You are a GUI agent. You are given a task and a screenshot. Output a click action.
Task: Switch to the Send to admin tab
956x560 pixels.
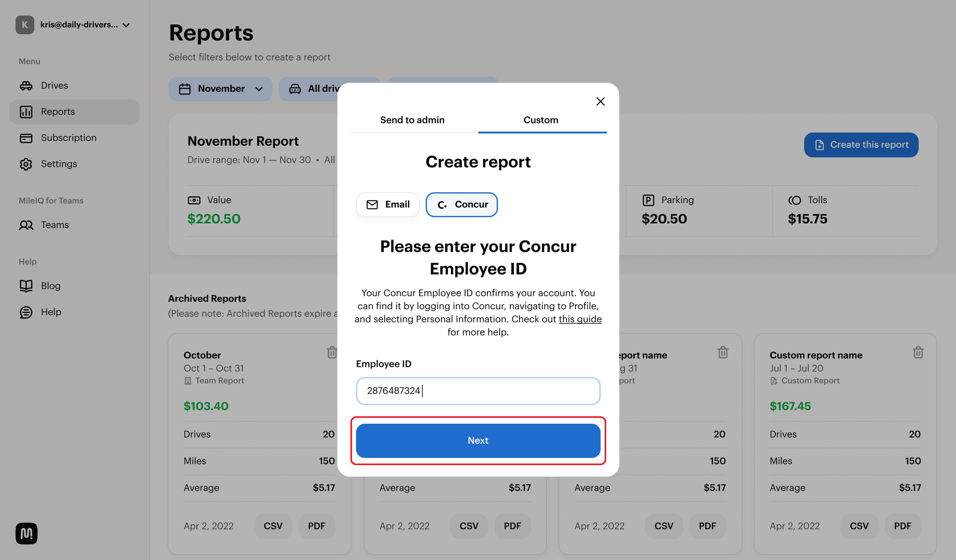(412, 120)
